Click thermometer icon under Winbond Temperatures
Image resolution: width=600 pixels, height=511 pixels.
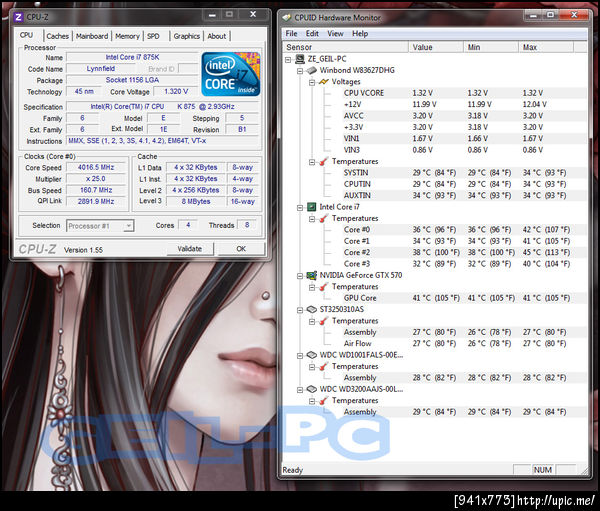324,162
